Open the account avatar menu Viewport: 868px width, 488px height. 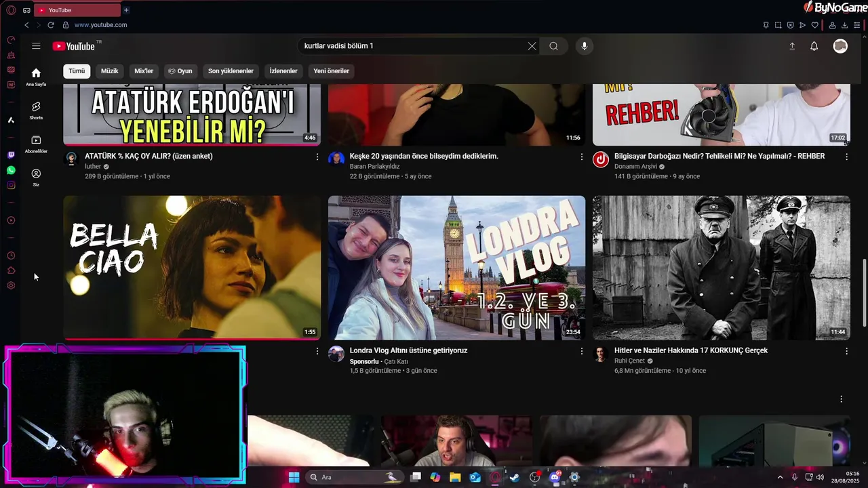[840, 46]
